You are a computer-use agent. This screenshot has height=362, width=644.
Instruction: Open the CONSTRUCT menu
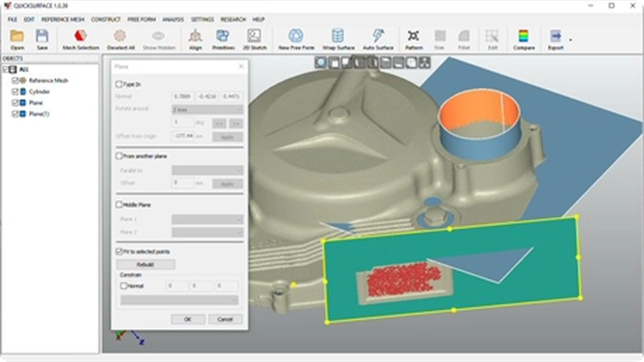click(106, 19)
